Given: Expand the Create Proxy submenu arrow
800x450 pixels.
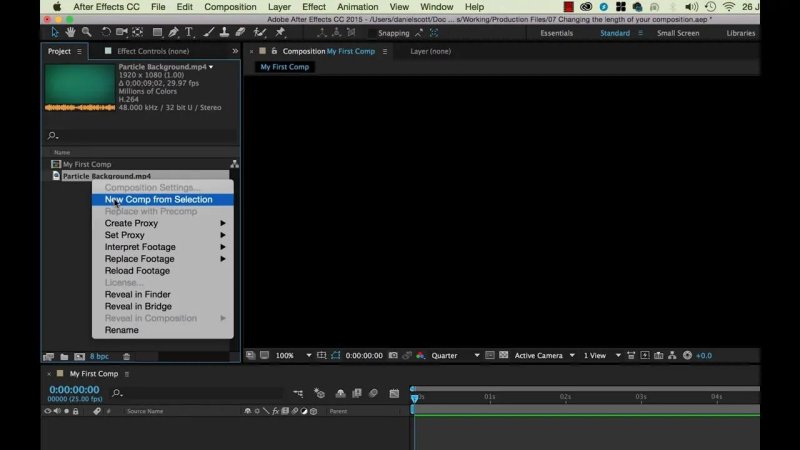Looking at the screenshot, I should [x=223, y=223].
